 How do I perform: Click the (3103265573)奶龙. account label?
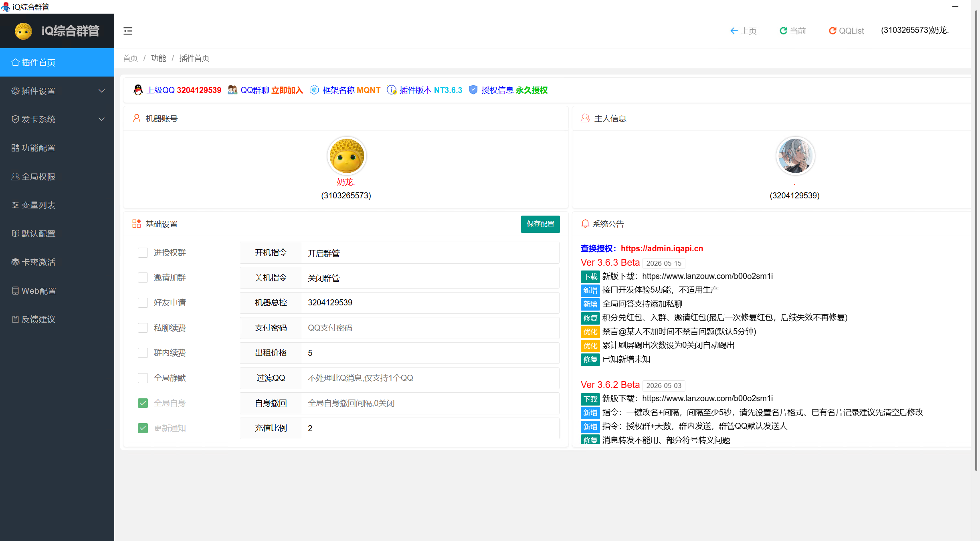915,30
